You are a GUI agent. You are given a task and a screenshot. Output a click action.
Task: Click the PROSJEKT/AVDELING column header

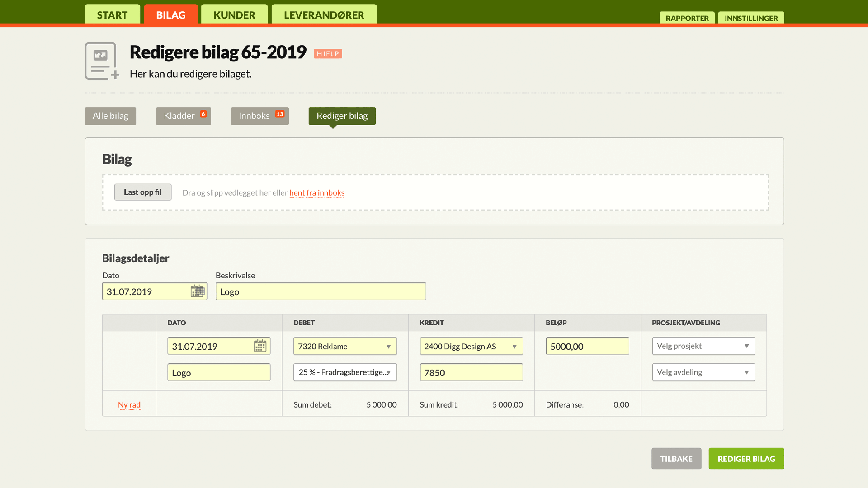(x=686, y=323)
